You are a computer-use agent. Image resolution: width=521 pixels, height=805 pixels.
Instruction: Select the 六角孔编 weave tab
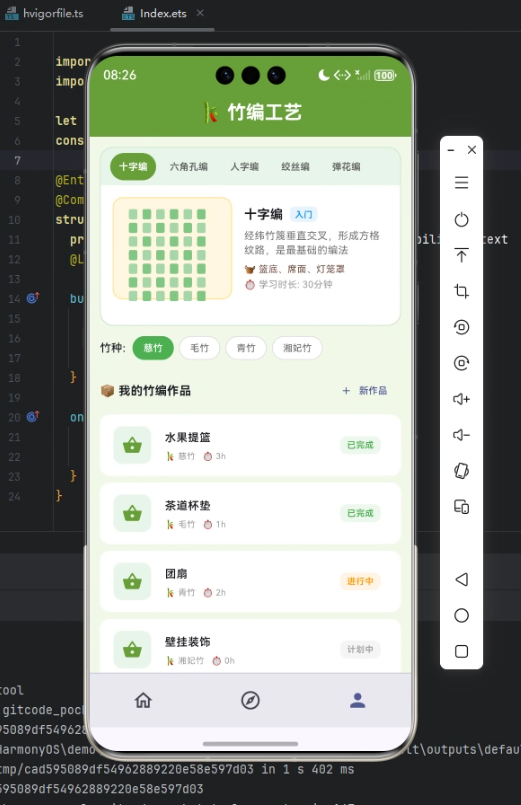[188, 166]
